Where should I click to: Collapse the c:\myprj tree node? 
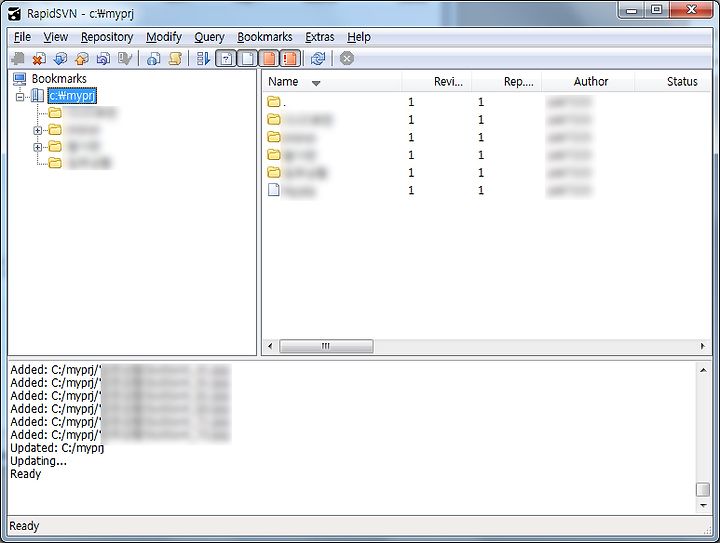[x=20, y=96]
